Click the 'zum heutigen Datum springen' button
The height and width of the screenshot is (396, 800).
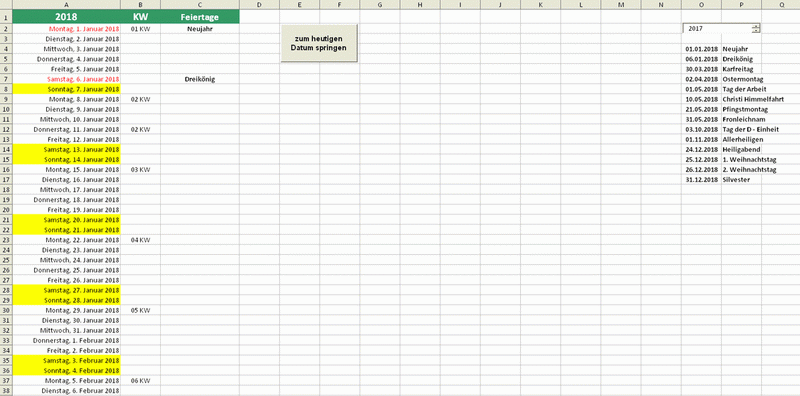319,43
